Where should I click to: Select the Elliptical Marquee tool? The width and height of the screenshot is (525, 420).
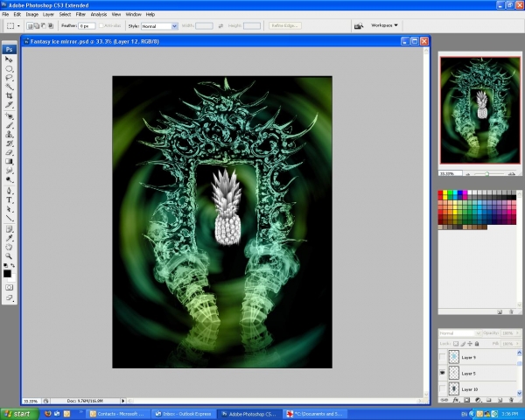point(9,69)
